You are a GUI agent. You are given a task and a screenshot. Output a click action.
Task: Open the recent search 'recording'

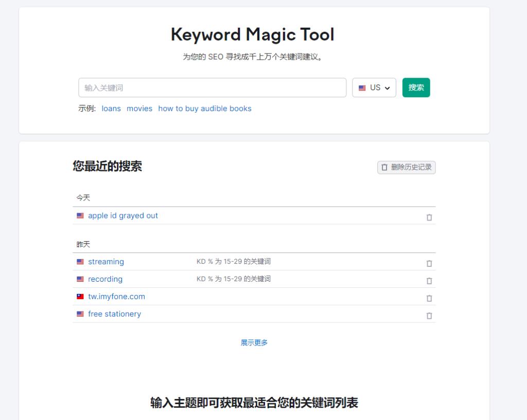105,279
